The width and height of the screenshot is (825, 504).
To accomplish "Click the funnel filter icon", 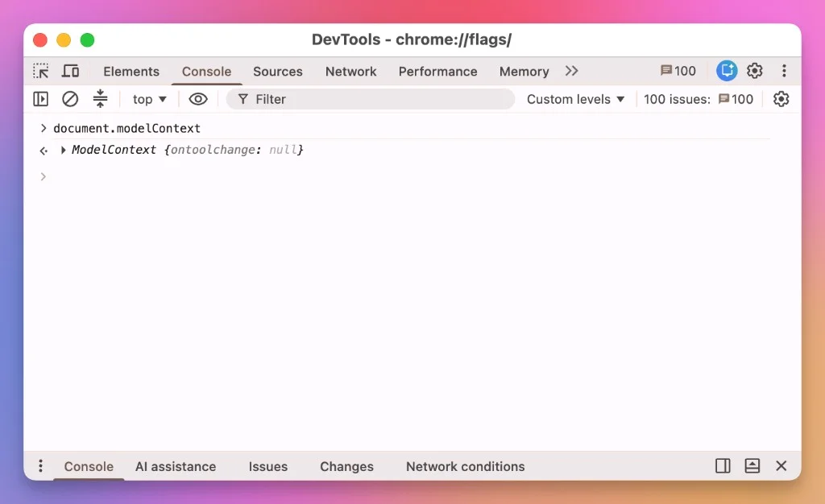I will click(x=243, y=99).
